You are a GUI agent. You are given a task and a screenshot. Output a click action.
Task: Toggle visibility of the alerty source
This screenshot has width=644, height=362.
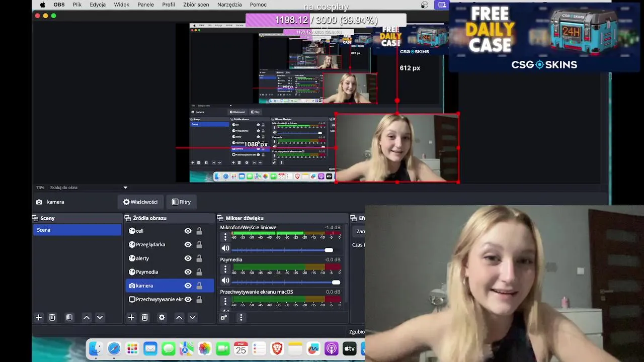tap(188, 258)
